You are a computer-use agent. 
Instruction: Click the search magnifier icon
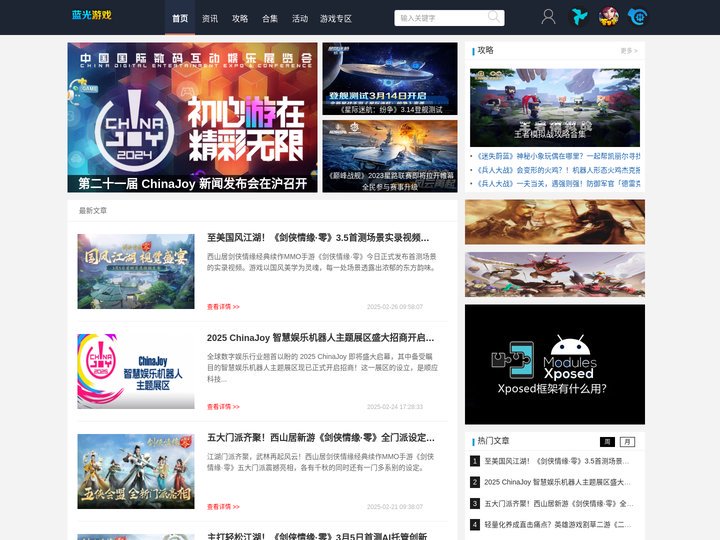[494, 17]
